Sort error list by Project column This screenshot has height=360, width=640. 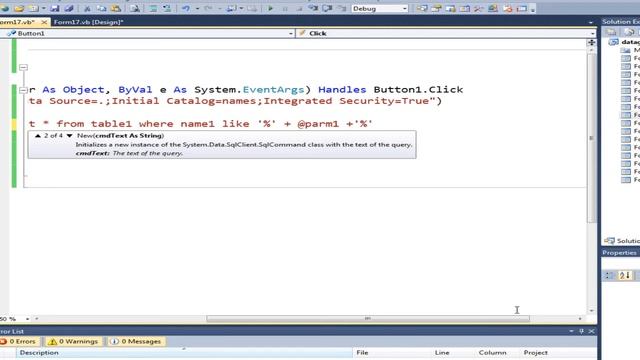[558, 353]
